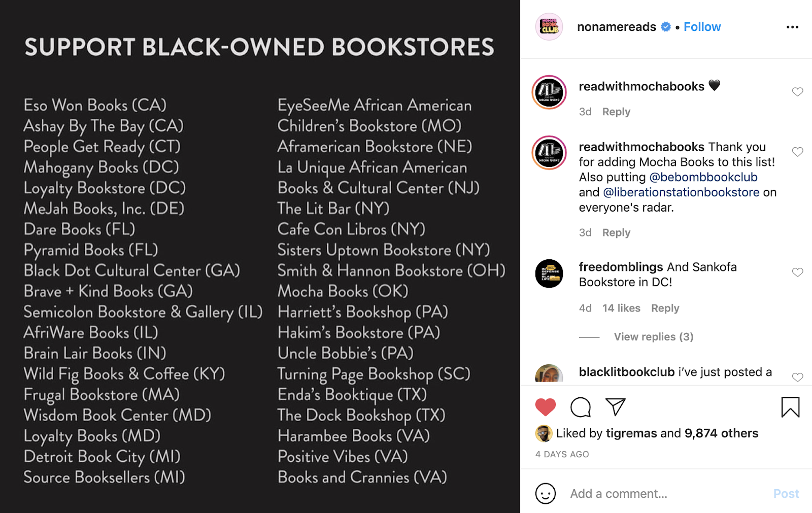Open the @liberationstationbookstore mention
Screen dimensions: 812x513
(681, 192)
